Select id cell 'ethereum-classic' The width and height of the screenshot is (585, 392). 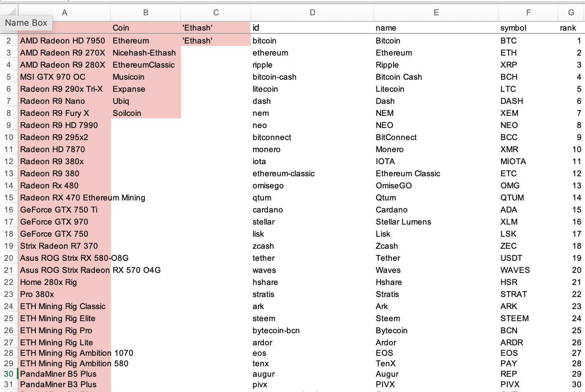(312, 173)
